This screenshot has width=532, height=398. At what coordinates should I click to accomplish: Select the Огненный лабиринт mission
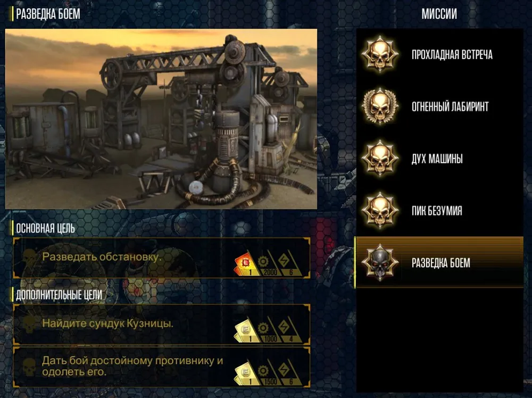point(439,106)
